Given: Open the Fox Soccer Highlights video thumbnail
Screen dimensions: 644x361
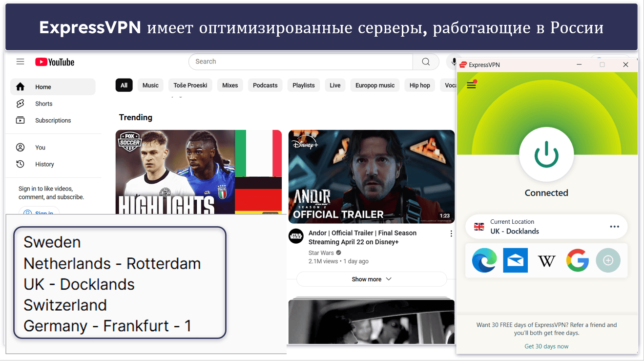Looking at the screenshot, I should click(x=199, y=172).
